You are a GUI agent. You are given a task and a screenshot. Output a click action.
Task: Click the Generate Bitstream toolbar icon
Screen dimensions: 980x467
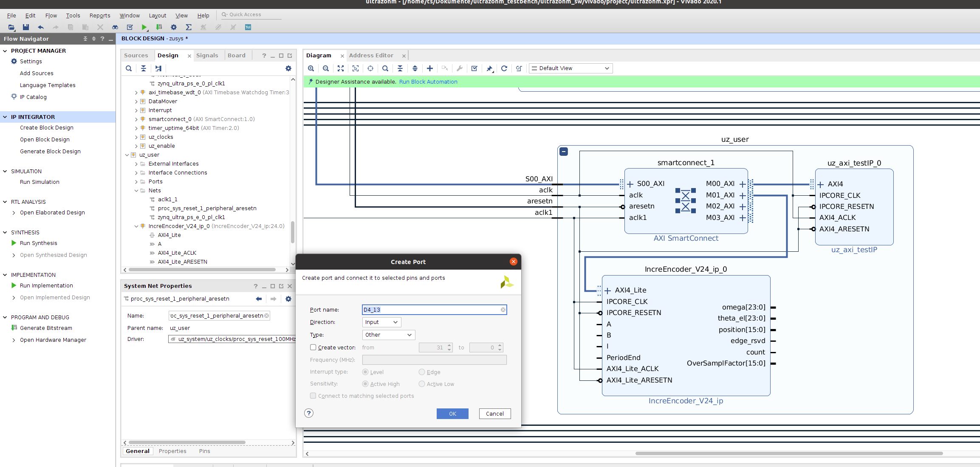[159, 27]
